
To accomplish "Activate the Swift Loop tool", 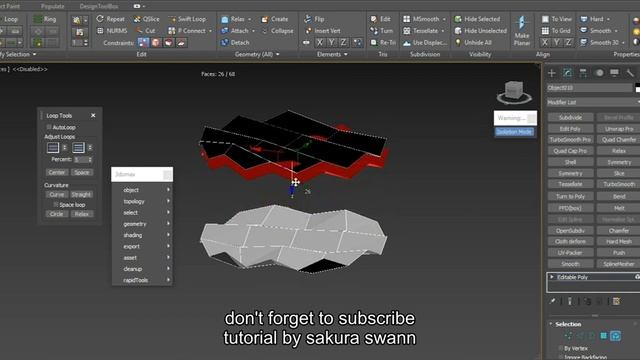I will click(187, 19).
